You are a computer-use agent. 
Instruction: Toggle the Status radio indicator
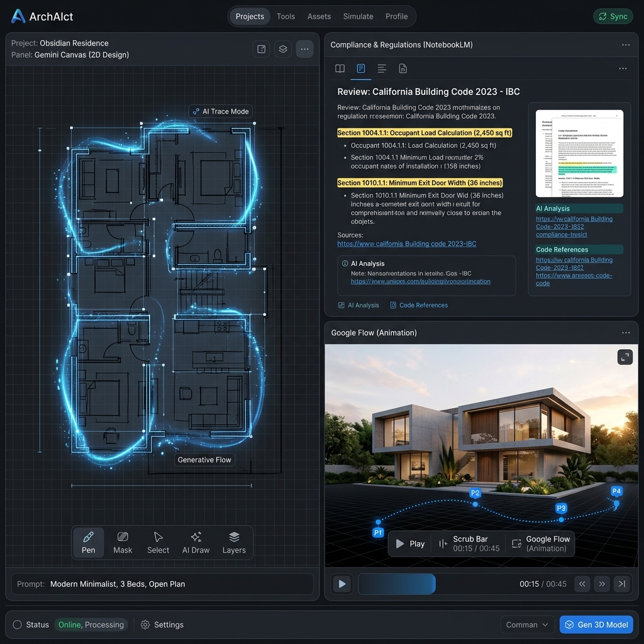tap(17, 625)
